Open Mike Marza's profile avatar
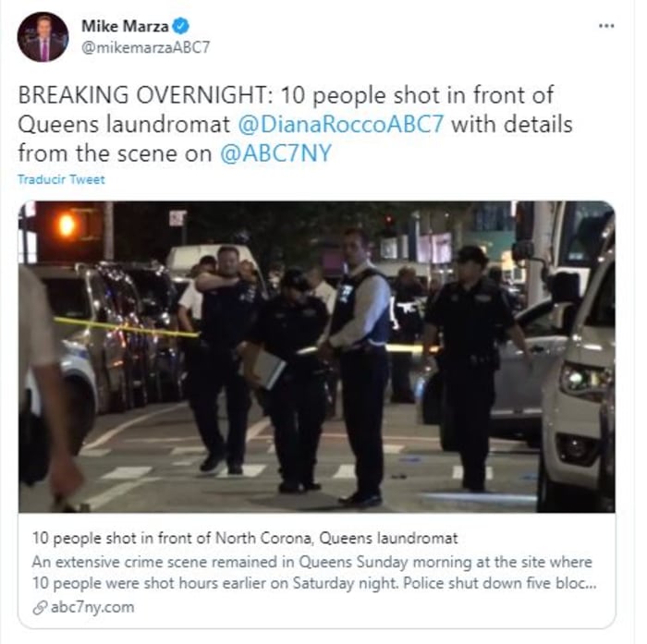 tap(43, 37)
